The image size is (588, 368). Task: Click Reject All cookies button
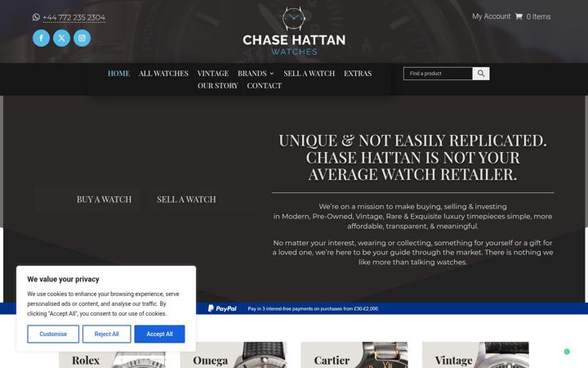click(106, 334)
